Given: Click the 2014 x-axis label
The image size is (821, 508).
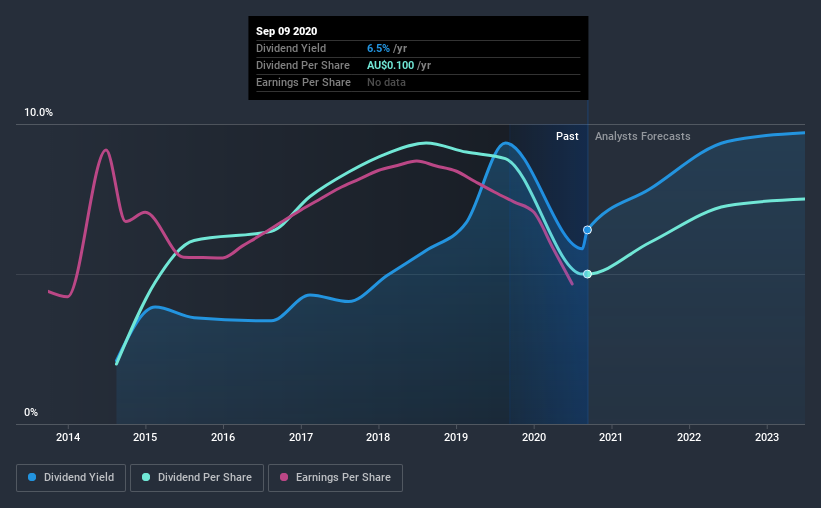Looking at the screenshot, I should click(68, 437).
